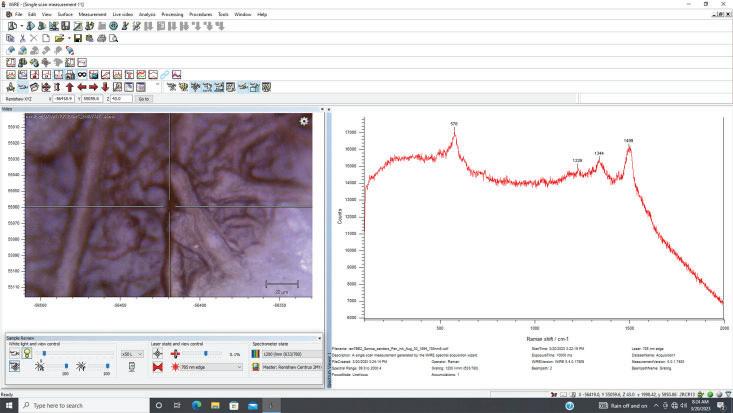
Task: Move stage with red down arrow
Action: pyautogui.click(x=105, y=87)
